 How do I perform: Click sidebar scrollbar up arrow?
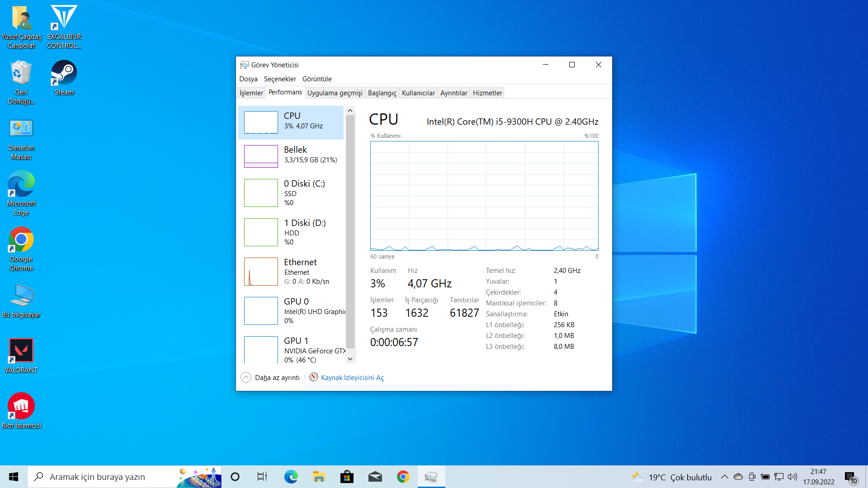[x=350, y=111]
